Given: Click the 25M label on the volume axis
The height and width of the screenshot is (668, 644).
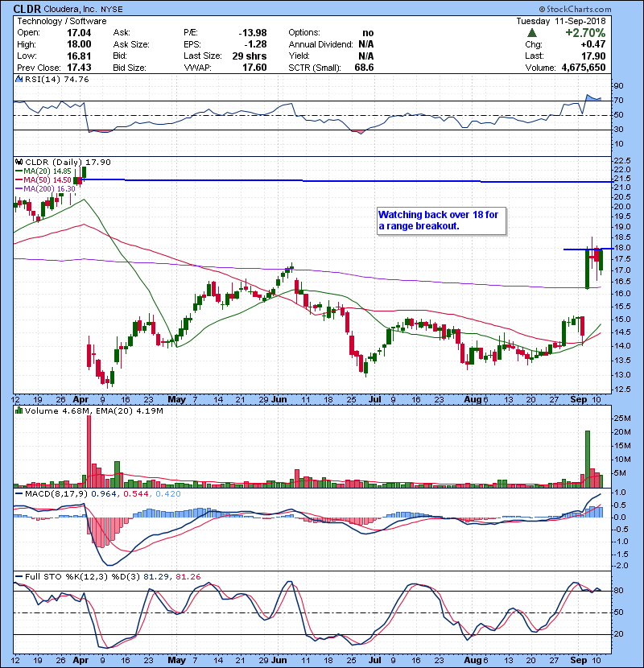Looking at the screenshot, I should (x=621, y=419).
